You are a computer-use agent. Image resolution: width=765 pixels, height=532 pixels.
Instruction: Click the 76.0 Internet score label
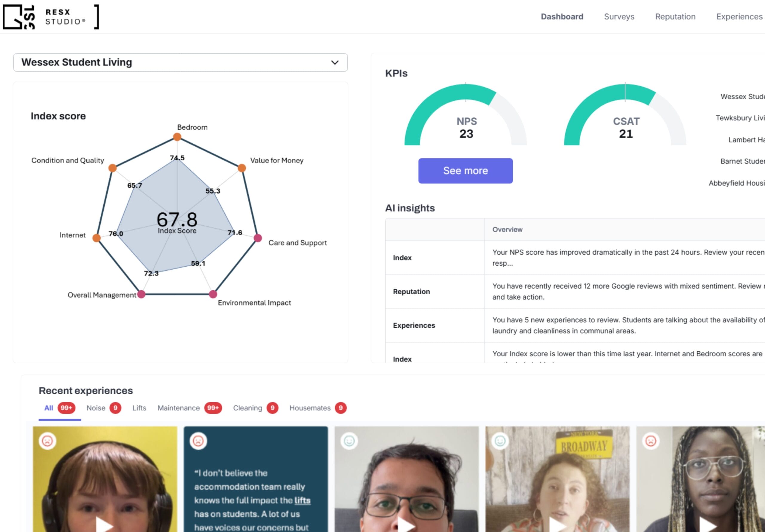(116, 234)
